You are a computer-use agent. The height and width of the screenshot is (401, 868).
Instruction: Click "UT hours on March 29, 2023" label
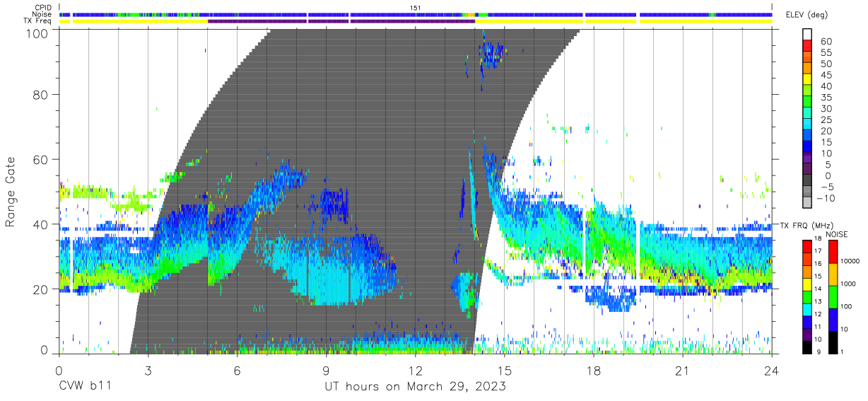click(415, 387)
